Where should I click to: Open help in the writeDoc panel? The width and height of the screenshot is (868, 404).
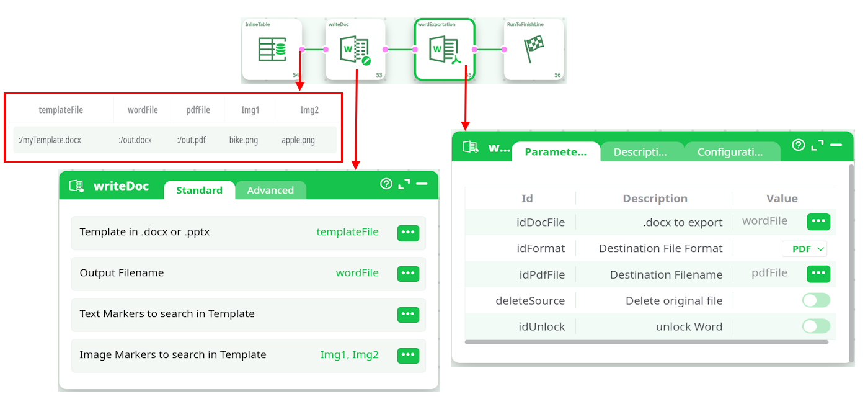tap(386, 184)
